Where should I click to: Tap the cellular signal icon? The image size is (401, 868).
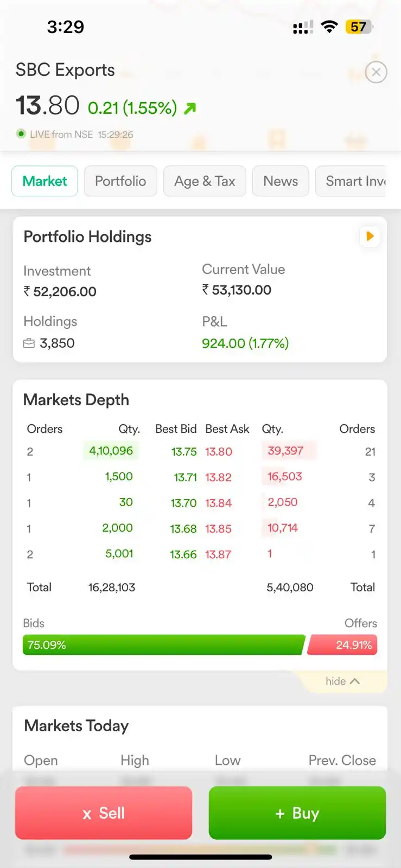303,27
